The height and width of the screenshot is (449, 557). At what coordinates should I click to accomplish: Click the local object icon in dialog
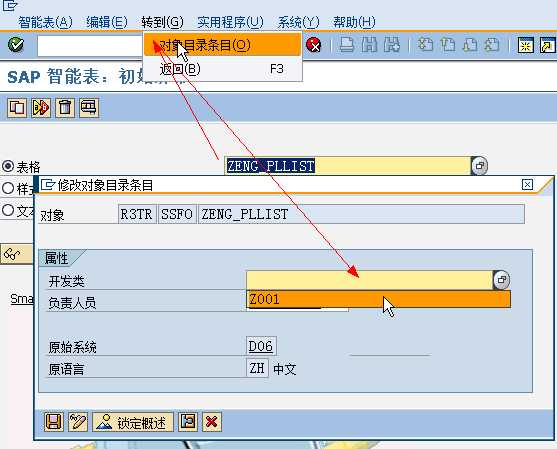coord(188,422)
